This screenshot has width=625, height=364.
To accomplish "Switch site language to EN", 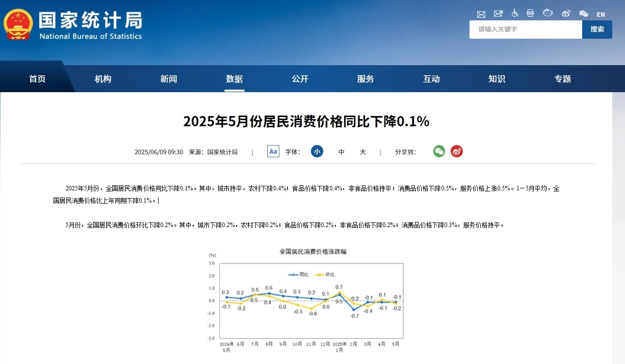I will [601, 14].
